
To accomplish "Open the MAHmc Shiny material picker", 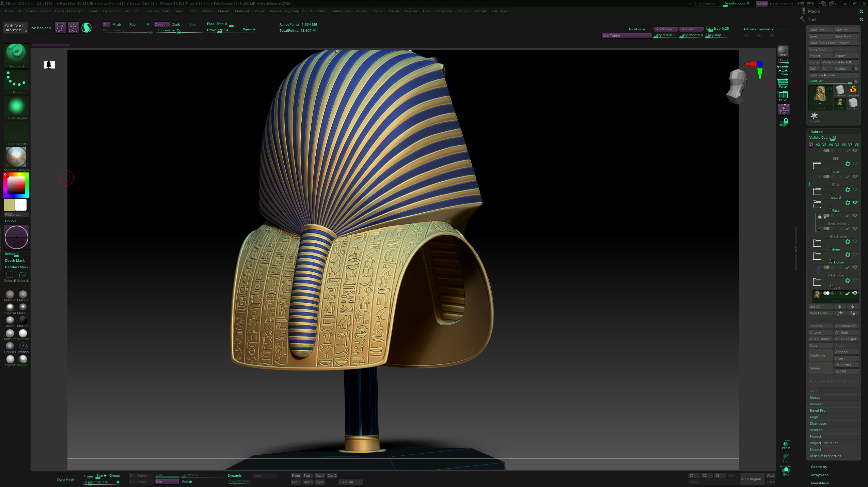I will pos(16,159).
